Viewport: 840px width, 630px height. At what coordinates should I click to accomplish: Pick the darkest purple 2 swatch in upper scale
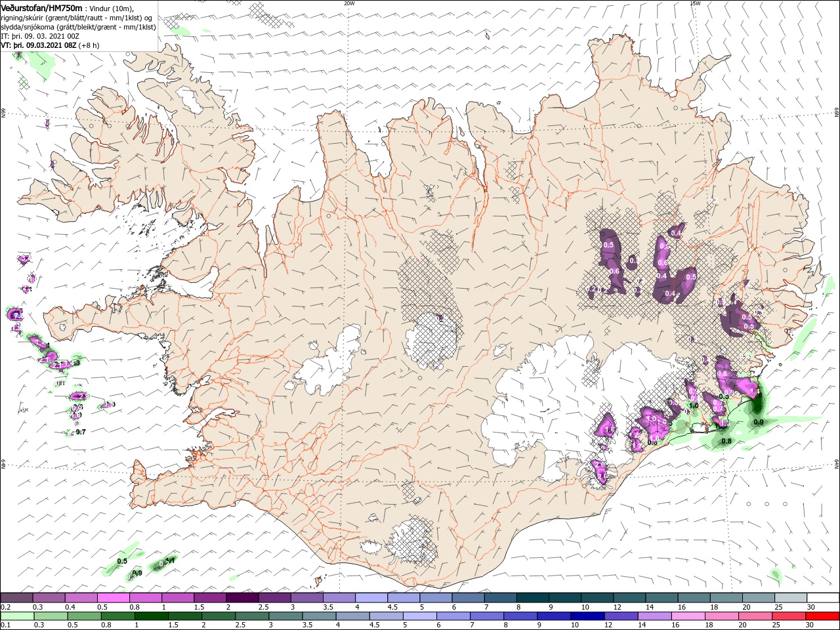point(242,598)
